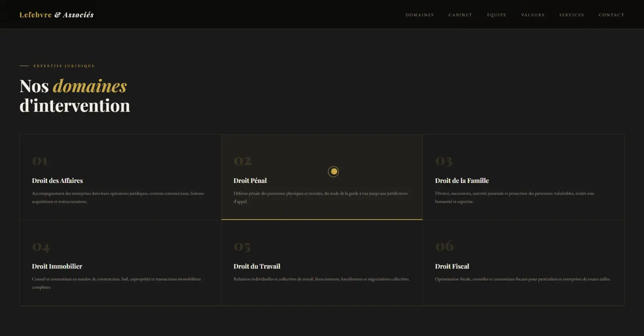Click the 04 number on Immobilier card
Screen dimensions: 644x336
click(x=41, y=247)
